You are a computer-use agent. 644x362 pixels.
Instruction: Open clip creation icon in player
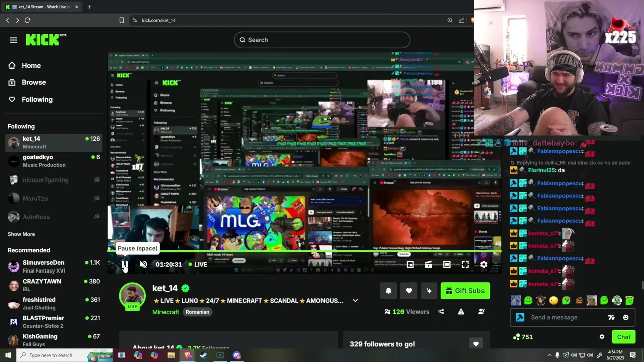(428, 264)
